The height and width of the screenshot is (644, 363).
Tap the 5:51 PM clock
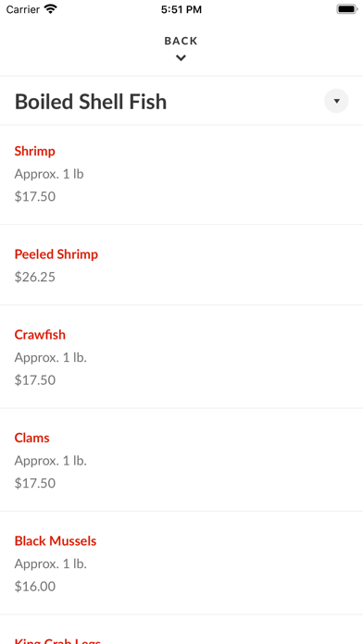[x=181, y=9]
